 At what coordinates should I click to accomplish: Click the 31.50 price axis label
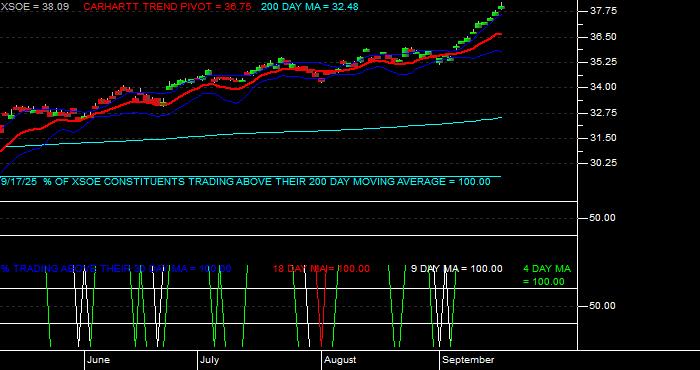coord(603,138)
